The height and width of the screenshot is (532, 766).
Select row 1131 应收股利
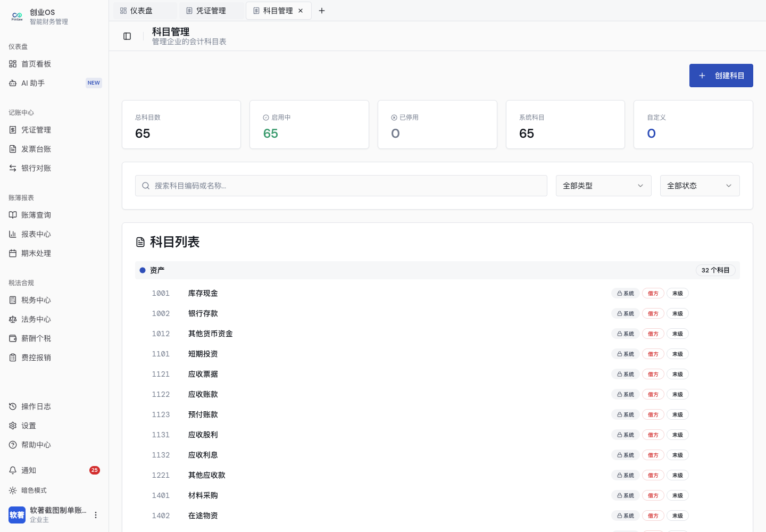coord(437,435)
